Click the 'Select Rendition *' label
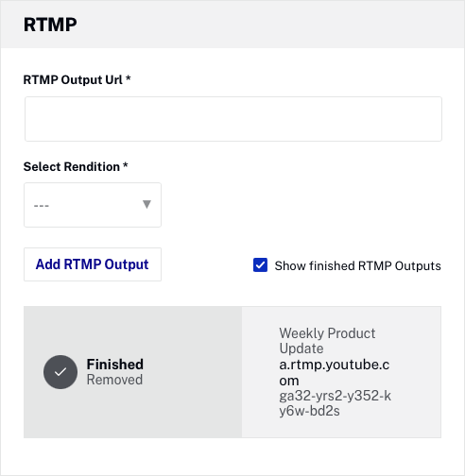Viewport: 465px width, 476px height. pyautogui.click(x=76, y=166)
